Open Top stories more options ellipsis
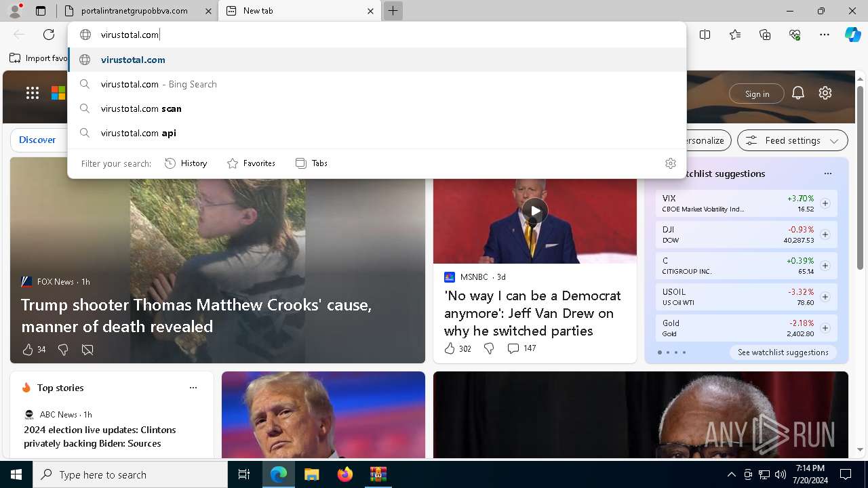868x488 pixels. [193, 388]
